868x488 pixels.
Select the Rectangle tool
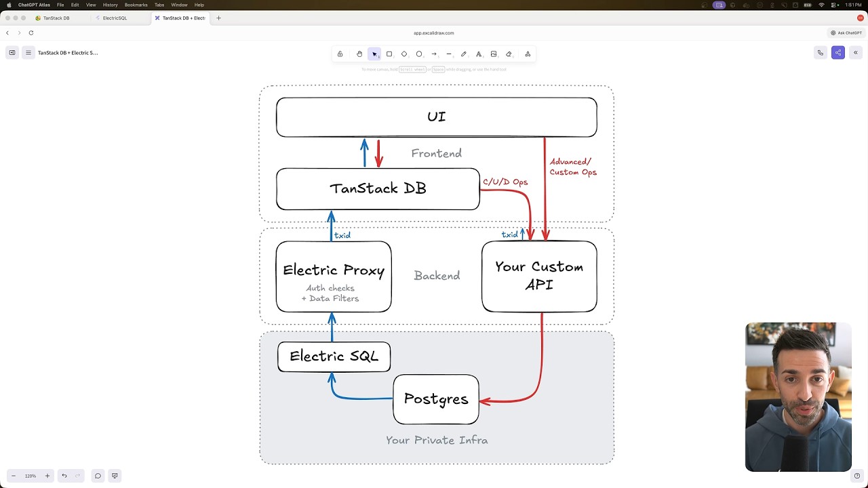tap(389, 54)
